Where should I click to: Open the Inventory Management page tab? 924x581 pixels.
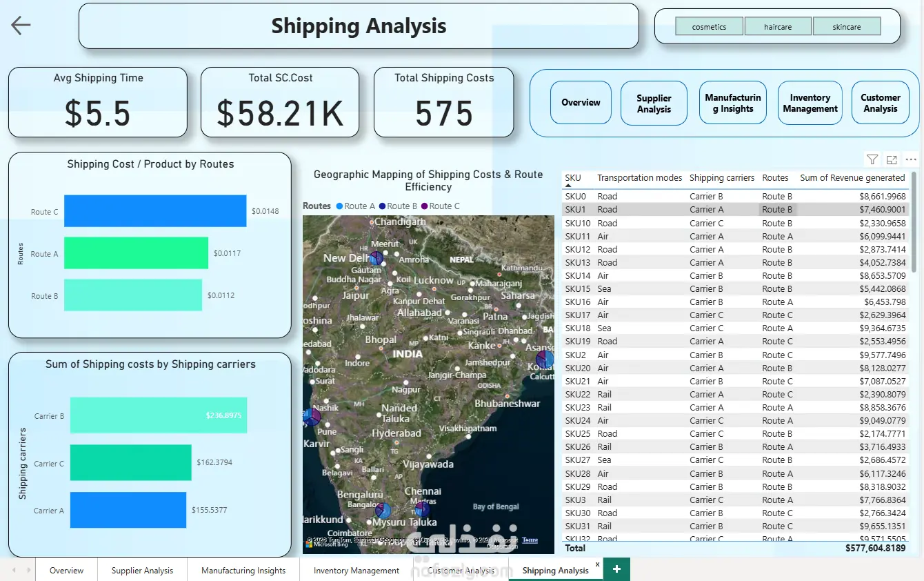point(356,571)
